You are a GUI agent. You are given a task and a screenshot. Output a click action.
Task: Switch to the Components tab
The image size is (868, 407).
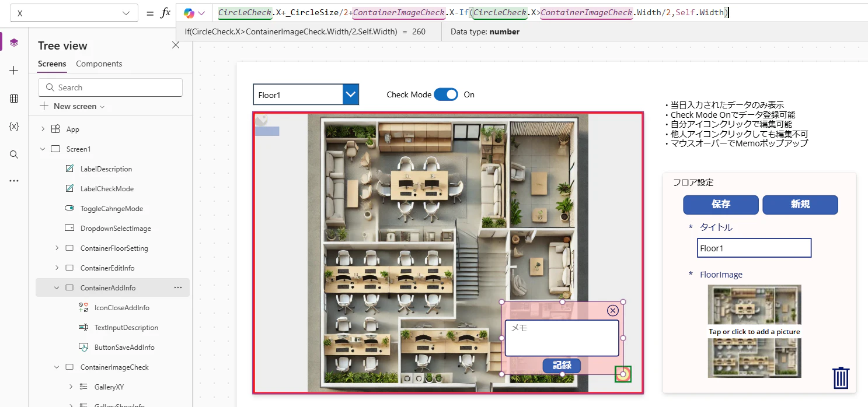click(99, 64)
